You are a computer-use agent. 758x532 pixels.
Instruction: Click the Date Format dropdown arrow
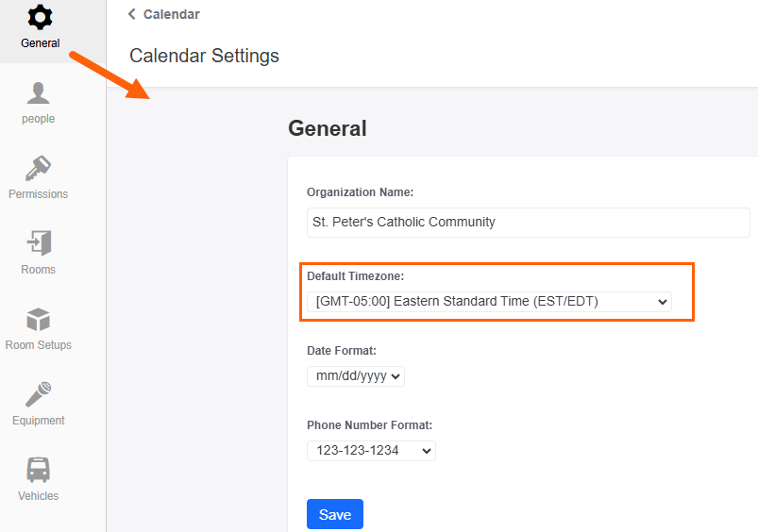(396, 376)
